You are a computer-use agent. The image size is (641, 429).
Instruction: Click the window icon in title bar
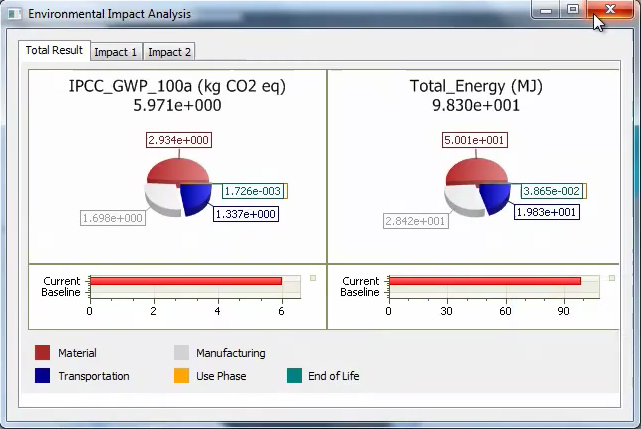tap(14, 14)
